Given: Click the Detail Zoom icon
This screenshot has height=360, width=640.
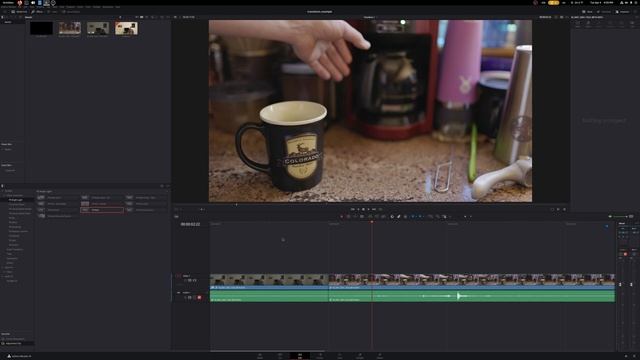Looking at the screenshot, I should click(x=437, y=216).
